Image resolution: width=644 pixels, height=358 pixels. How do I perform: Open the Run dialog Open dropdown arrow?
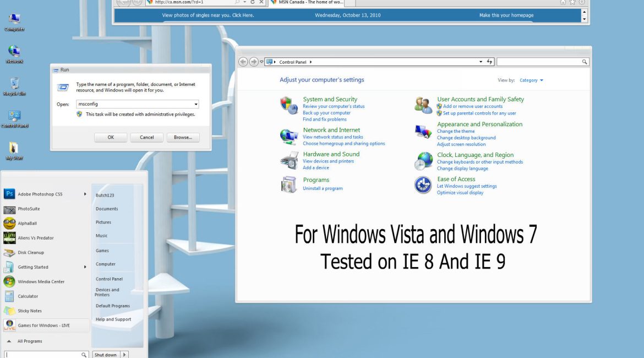pyautogui.click(x=196, y=104)
